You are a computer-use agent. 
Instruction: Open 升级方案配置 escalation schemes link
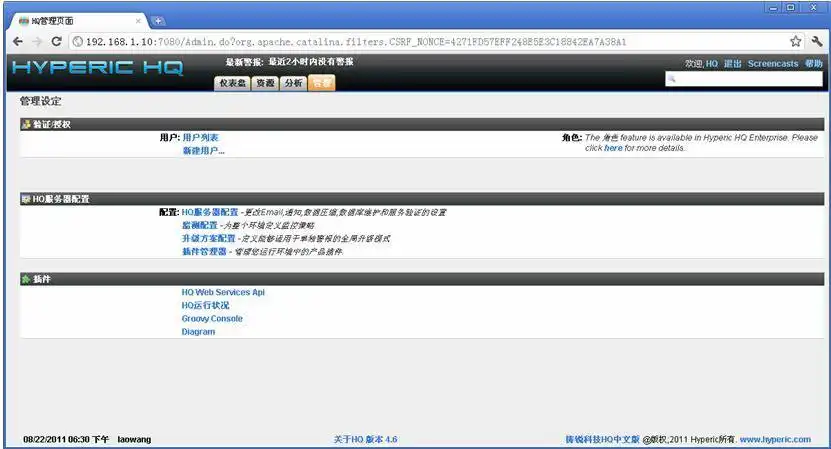208,239
